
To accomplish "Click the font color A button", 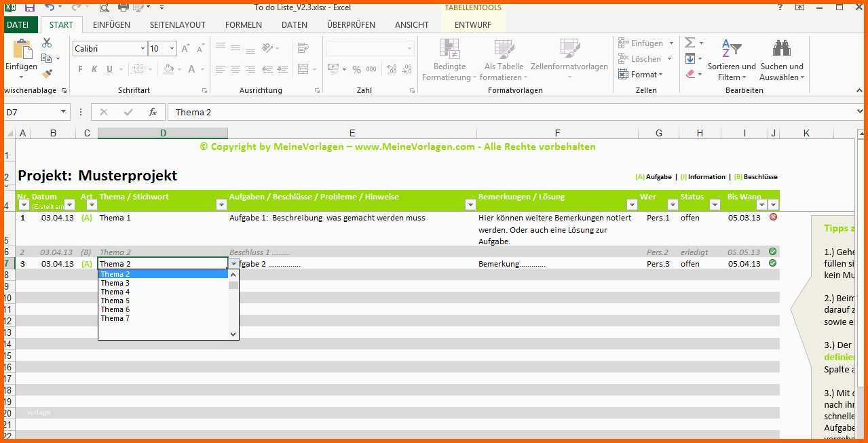I will tap(192, 69).
